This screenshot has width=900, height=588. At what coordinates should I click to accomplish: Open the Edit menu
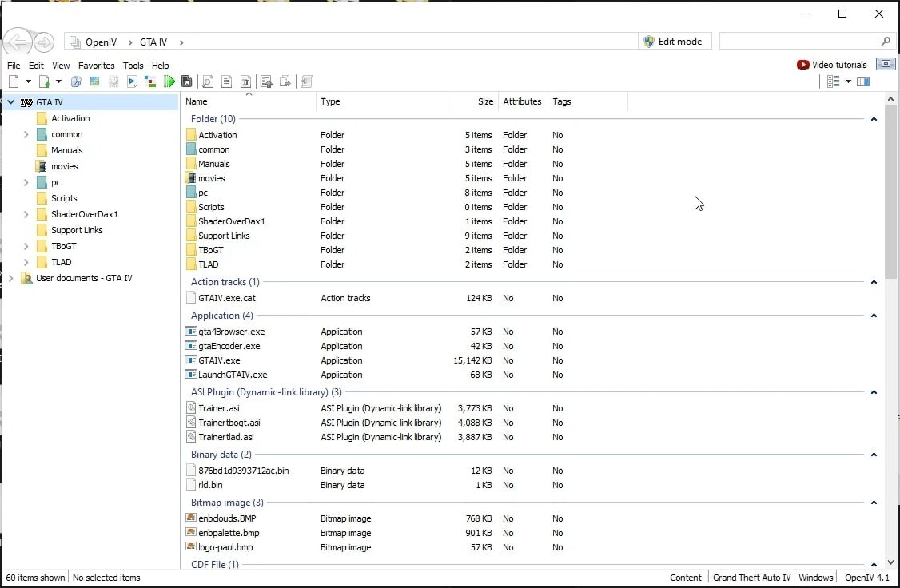(36, 66)
